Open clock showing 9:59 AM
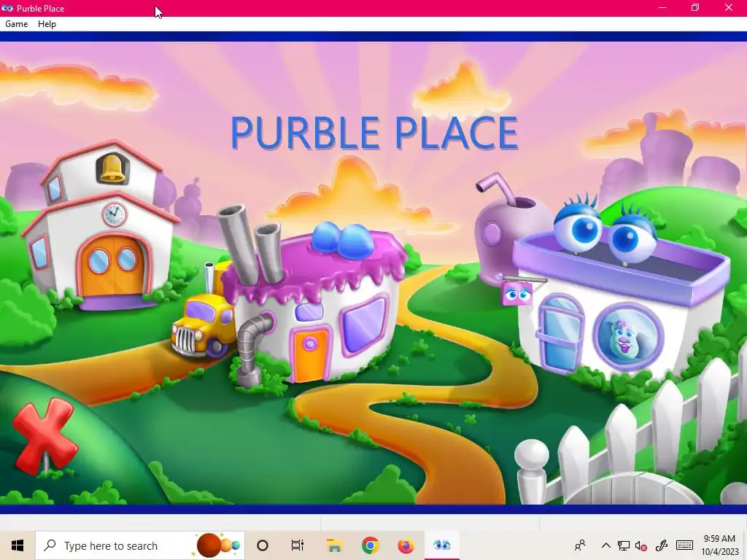 click(x=719, y=545)
